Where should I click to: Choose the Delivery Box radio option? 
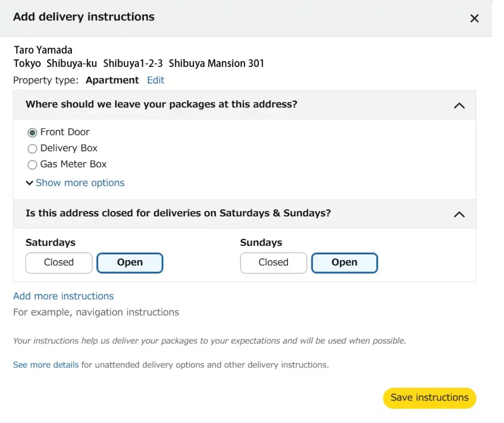pyautogui.click(x=32, y=149)
